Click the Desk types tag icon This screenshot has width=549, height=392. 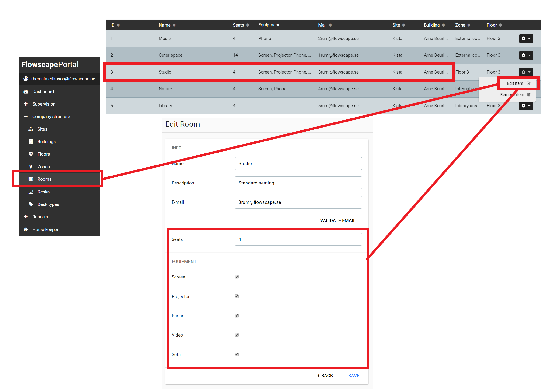point(31,204)
